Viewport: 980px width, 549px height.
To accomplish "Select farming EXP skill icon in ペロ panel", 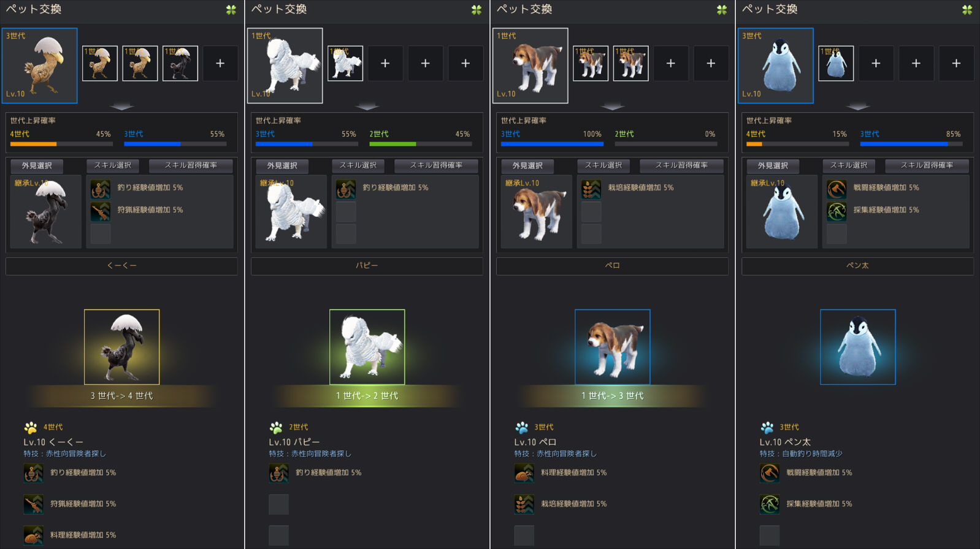I will (x=591, y=189).
